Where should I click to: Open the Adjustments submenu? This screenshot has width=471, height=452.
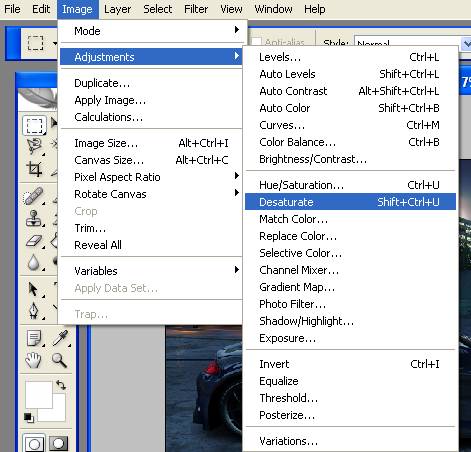click(151, 57)
